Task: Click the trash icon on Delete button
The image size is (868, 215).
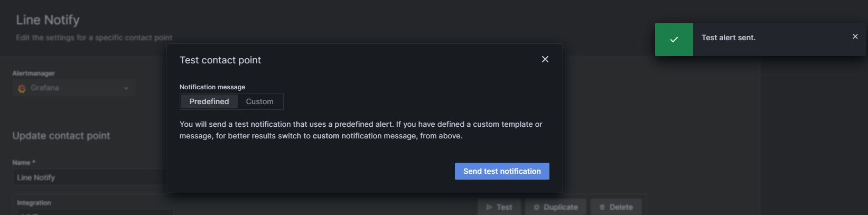Action: tap(602, 207)
